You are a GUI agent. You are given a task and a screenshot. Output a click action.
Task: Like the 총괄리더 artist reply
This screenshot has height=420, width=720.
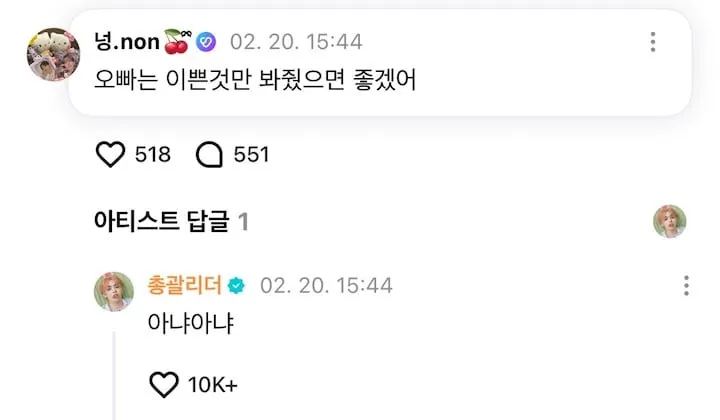tap(163, 385)
